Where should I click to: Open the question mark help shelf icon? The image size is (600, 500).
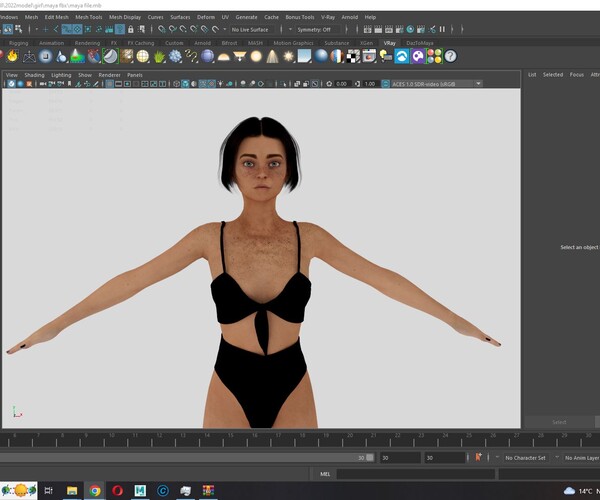[451, 57]
